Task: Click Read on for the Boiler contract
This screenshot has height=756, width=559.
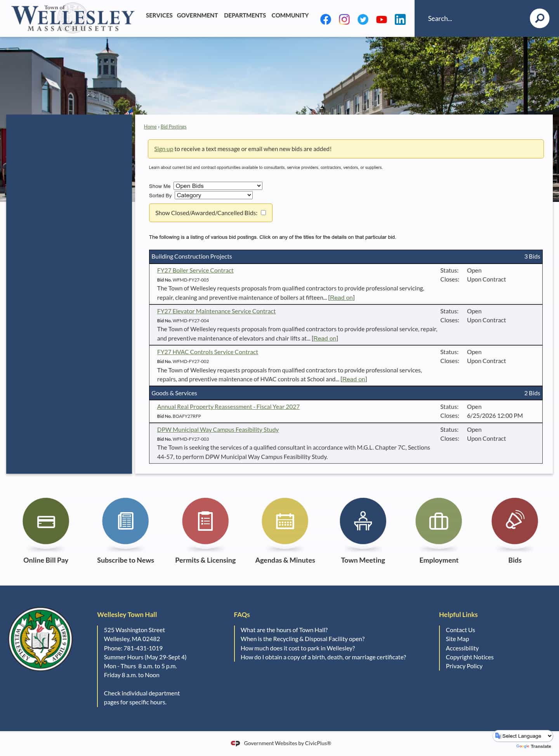Action: (341, 297)
